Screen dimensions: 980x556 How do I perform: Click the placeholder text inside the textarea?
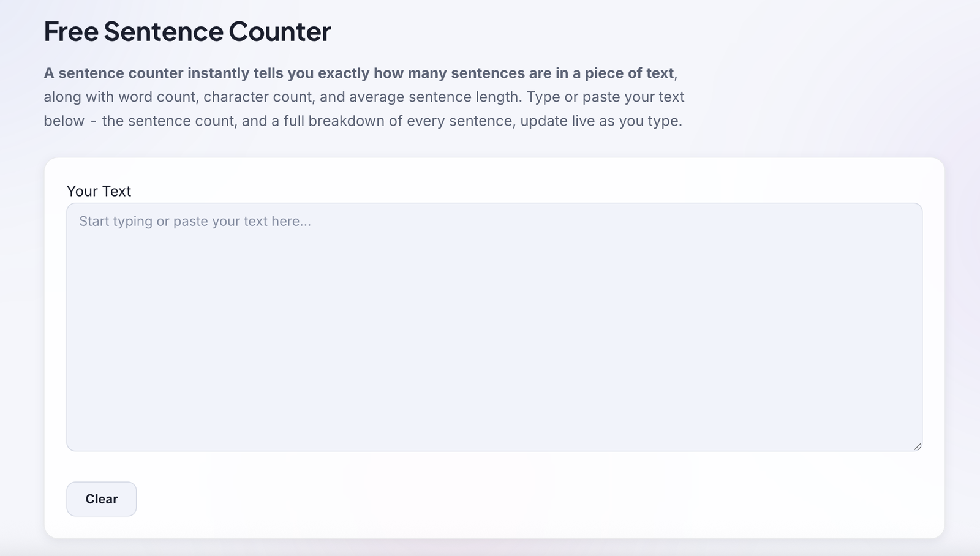195,221
